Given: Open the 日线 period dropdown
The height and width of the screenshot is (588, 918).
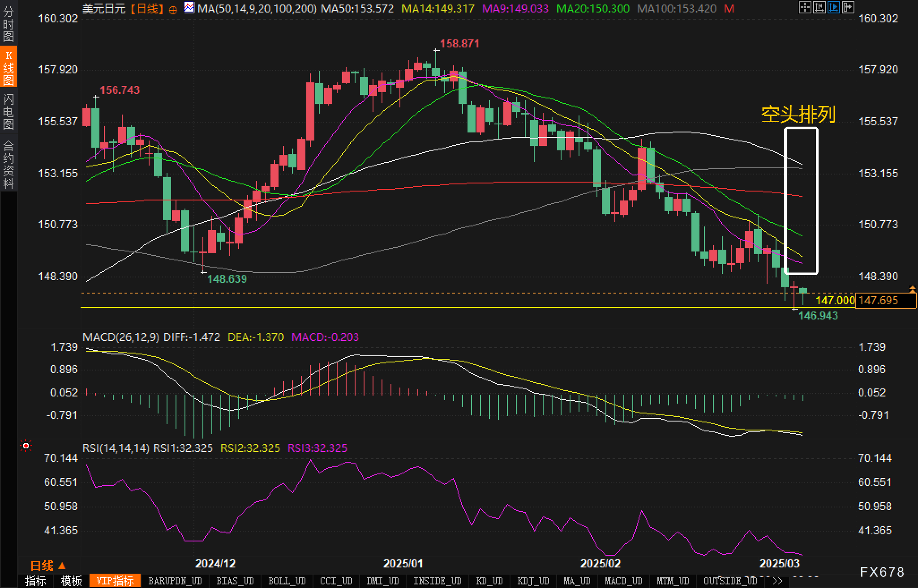Looking at the screenshot, I should [48, 566].
